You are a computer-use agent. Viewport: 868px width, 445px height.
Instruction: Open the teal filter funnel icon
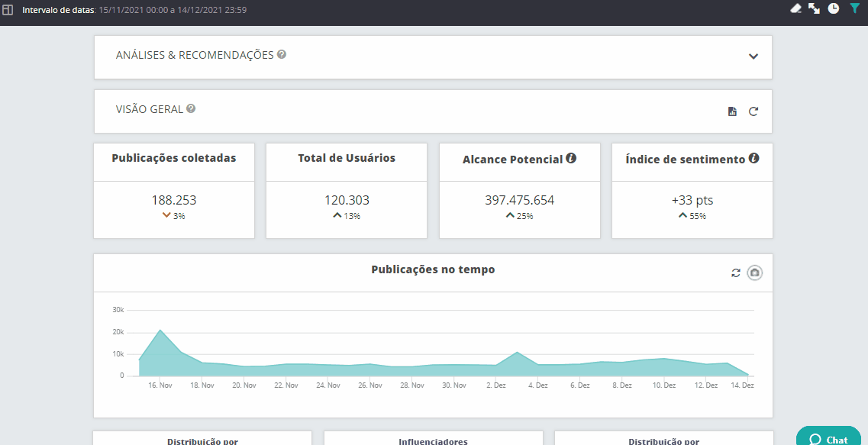(x=855, y=8)
